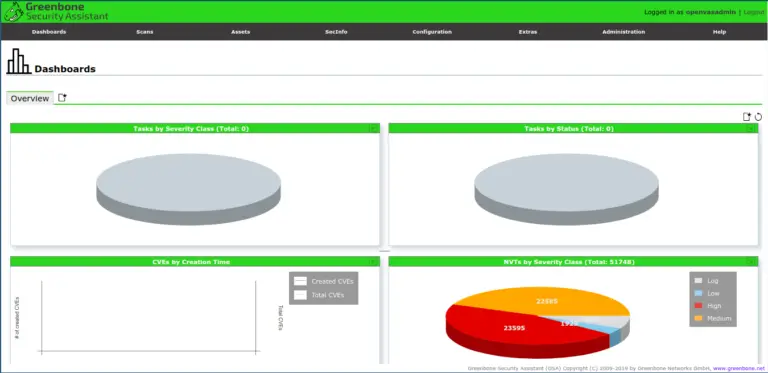Select the Overview tab
768x373 pixels.
(30, 98)
